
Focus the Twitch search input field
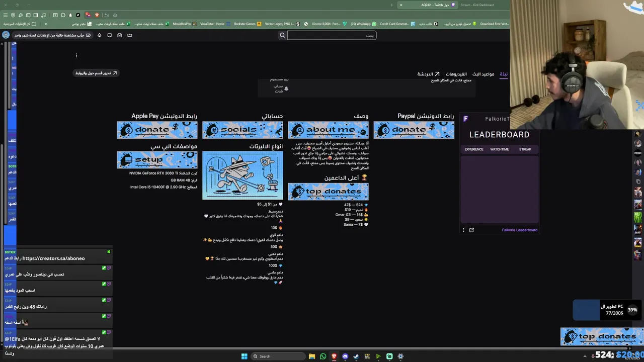pos(332,35)
